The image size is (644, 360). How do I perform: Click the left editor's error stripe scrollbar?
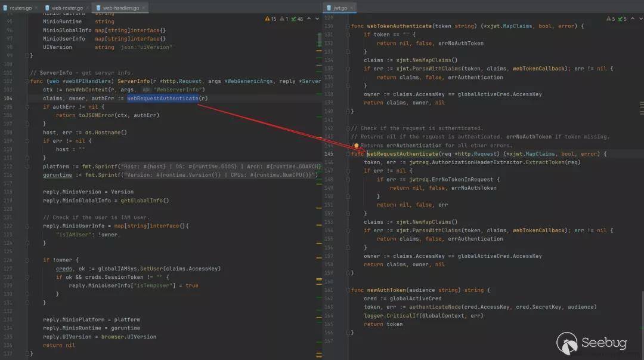coord(320,179)
